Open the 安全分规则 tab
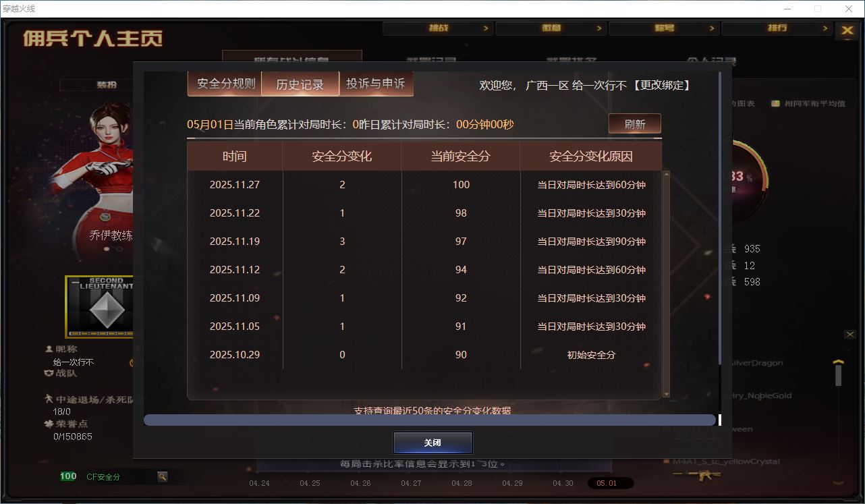865x504 pixels. click(226, 84)
